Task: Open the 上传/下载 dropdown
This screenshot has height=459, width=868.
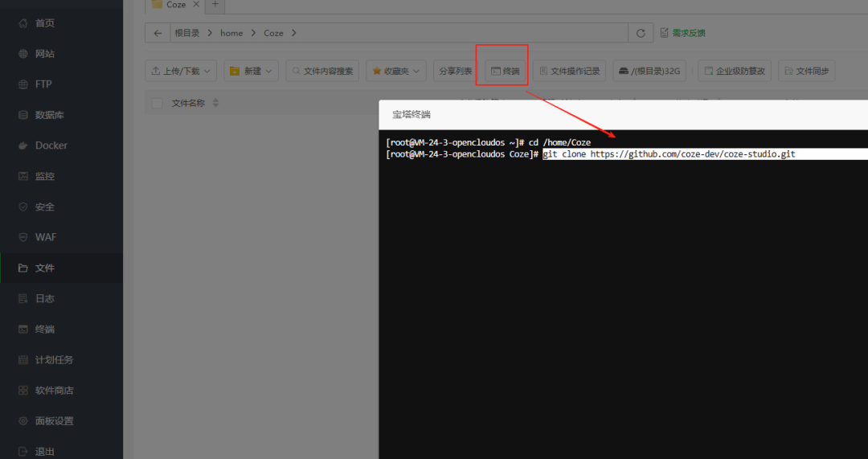Action: point(181,71)
